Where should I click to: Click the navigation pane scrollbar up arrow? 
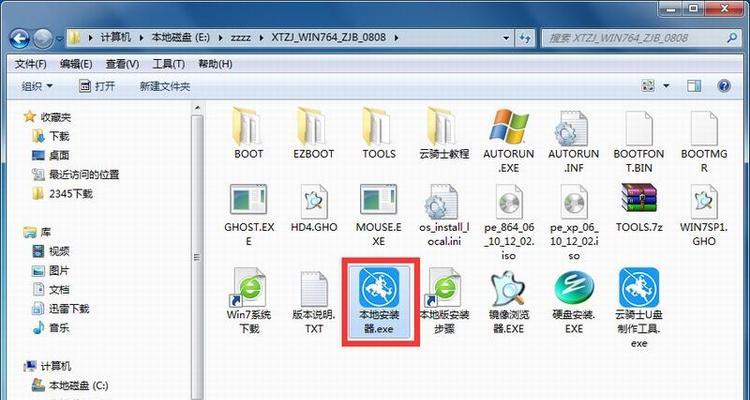coord(197,109)
